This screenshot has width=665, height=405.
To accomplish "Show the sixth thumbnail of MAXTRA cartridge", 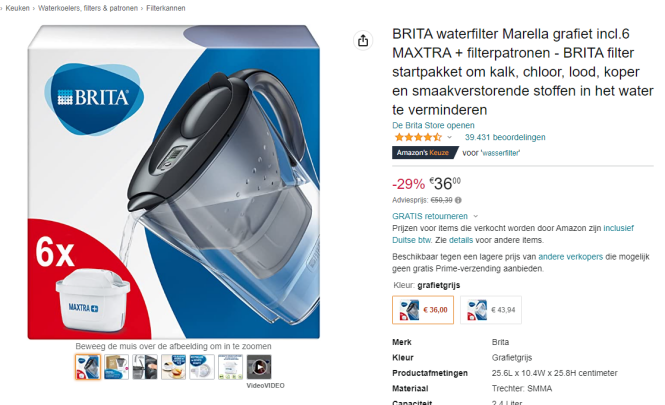I will pos(230,367).
